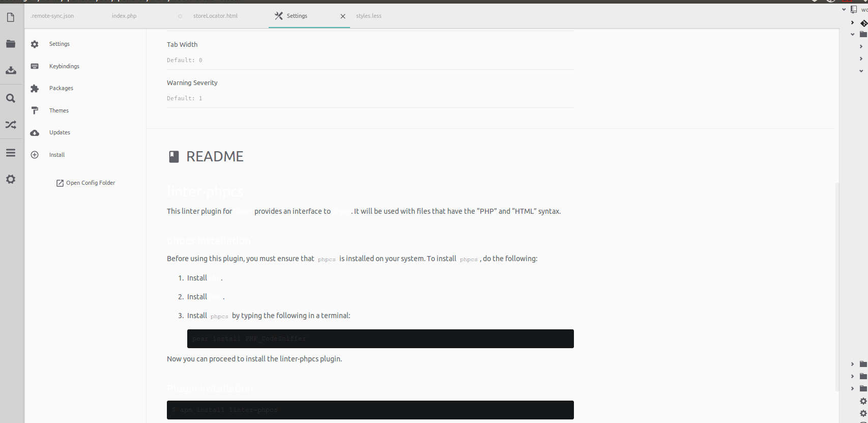Click the 'Tab Width' label
This screenshot has height=423, width=868.
click(x=182, y=45)
